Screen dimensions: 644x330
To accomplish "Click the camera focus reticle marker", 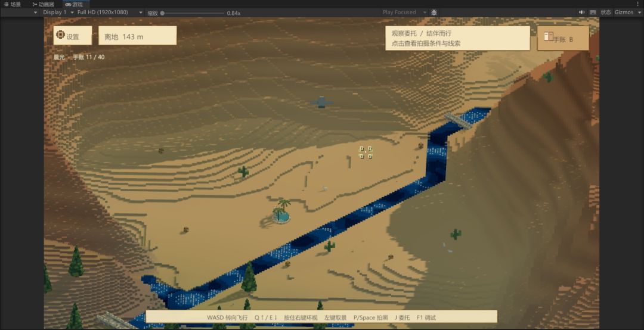I will (366, 152).
